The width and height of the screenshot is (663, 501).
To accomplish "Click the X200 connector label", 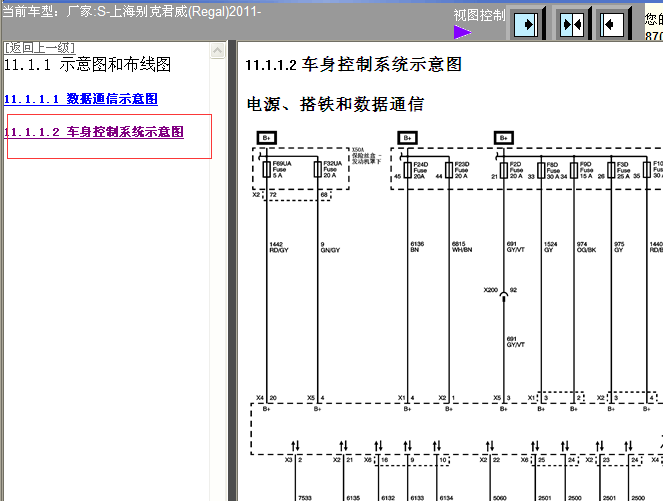I will point(490,290).
